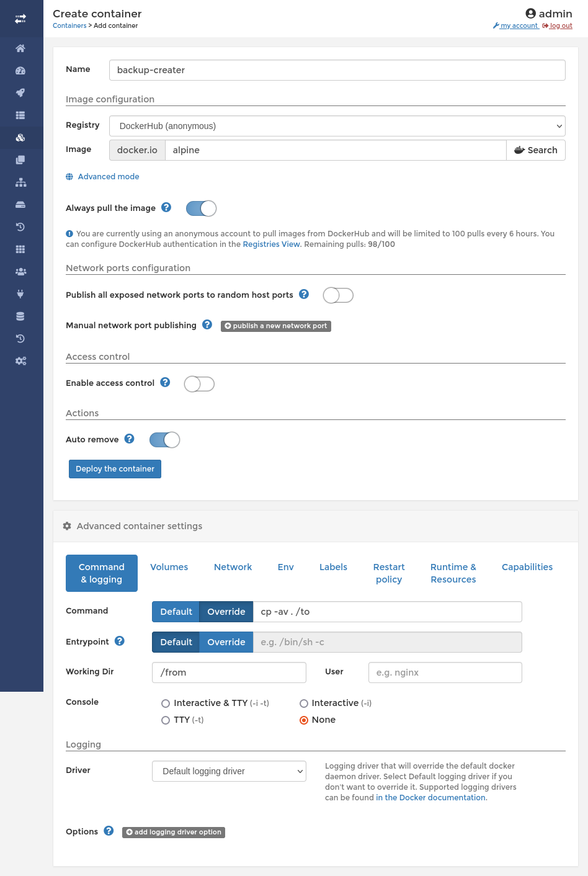Enable the access control toggle
The height and width of the screenshot is (876, 588).
[x=199, y=384]
